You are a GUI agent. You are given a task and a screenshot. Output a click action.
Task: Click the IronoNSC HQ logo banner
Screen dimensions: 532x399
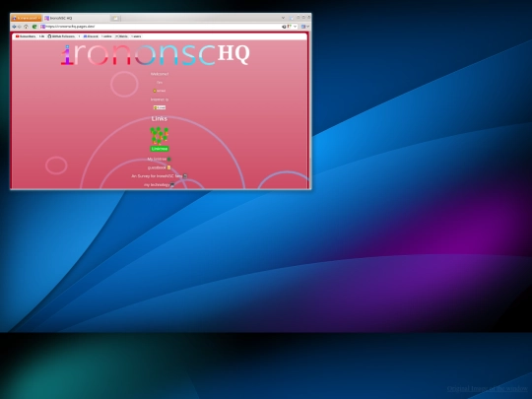pos(156,54)
